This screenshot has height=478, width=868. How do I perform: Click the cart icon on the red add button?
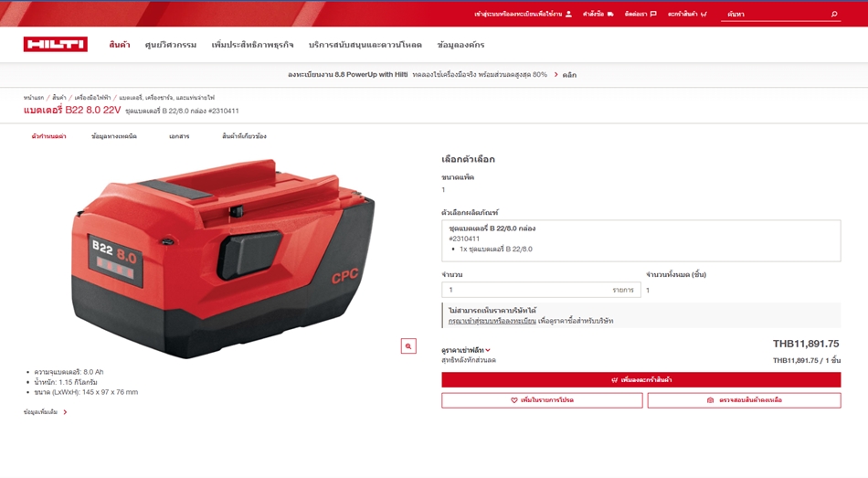[x=615, y=380]
